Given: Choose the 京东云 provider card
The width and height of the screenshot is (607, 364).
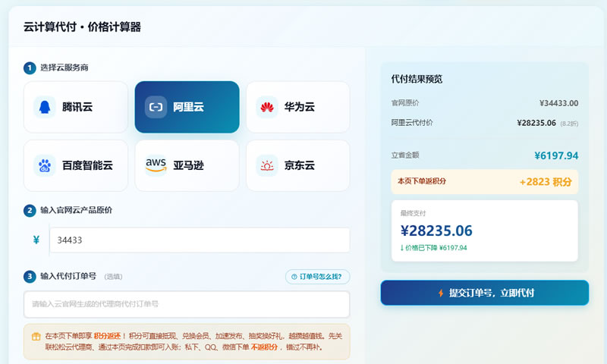Looking at the screenshot, I should click(x=298, y=165).
